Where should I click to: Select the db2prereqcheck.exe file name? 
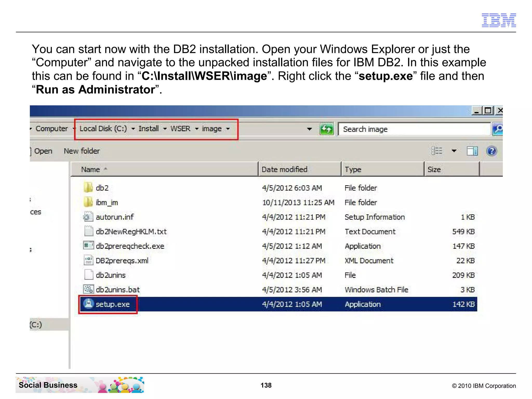click(x=130, y=246)
